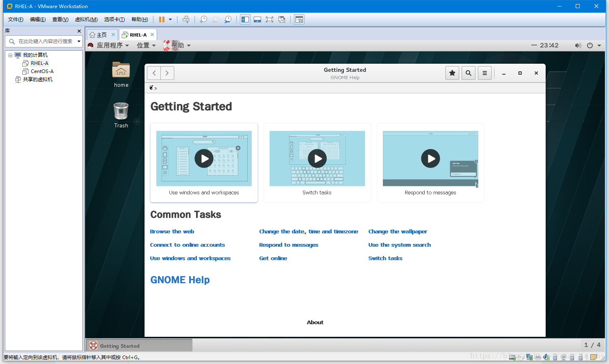Enter full screen mode from the toolbar
This screenshot has width=609, height=364.
[x=270, y=19]
